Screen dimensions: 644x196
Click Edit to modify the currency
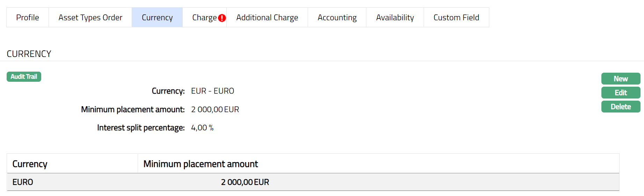click(x=621, y=93)
